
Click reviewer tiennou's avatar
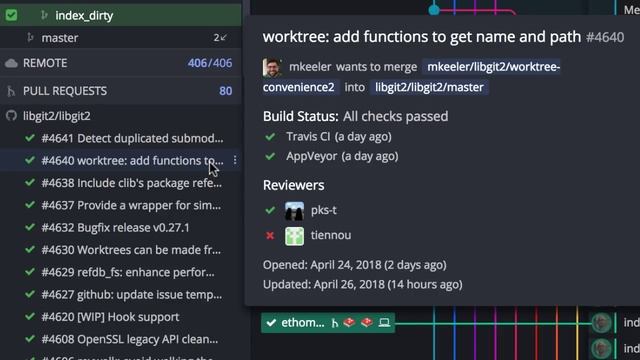pos(294,236)
